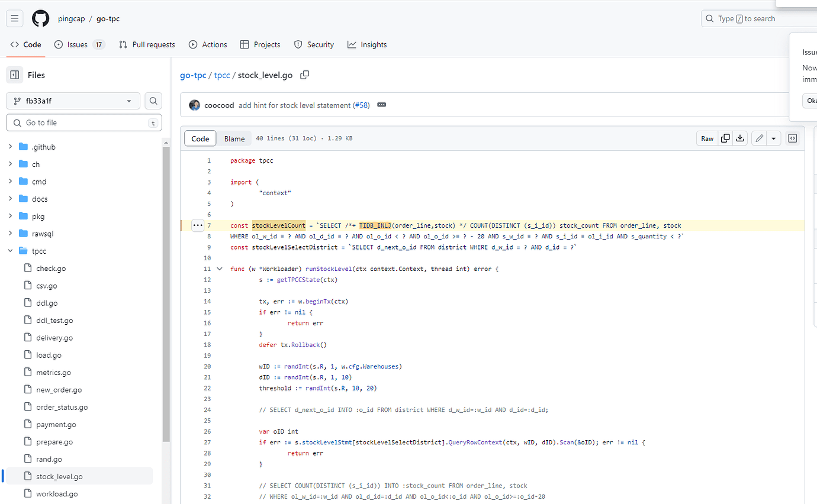Open load.go in the file tree
Screen dimensions: 817x504
click(49, 355)
